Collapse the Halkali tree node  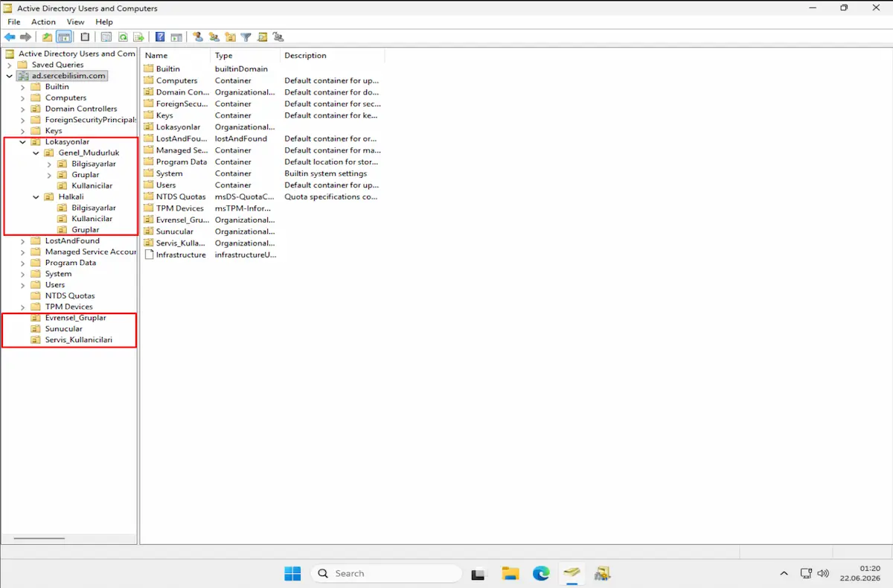click(36, 196)
